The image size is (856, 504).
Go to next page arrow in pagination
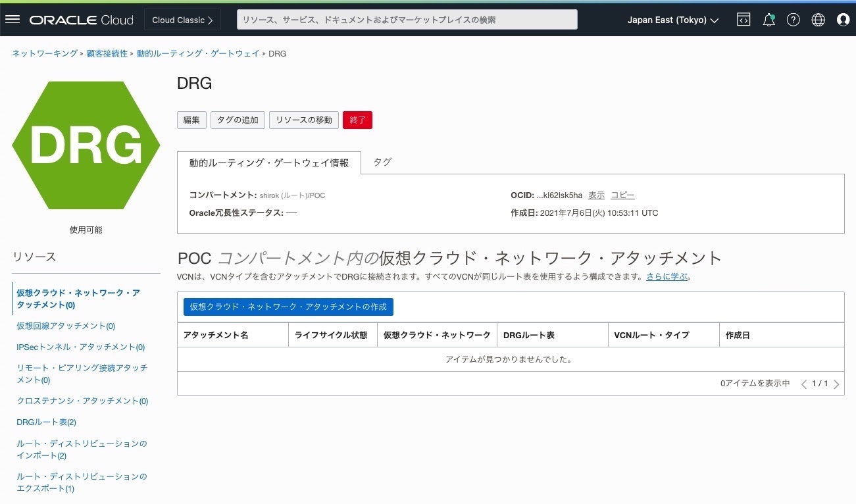point(836,384)
